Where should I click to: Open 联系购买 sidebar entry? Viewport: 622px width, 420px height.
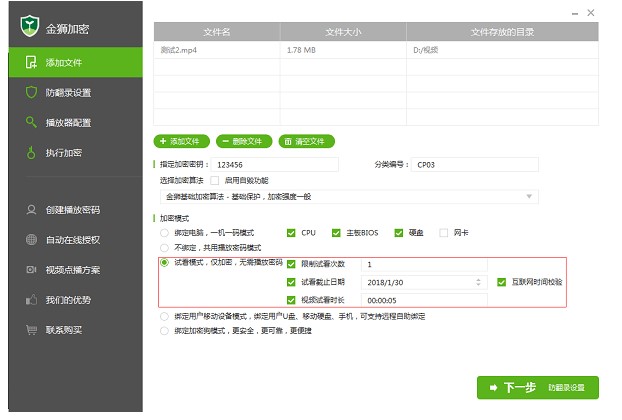coord(75,330)
